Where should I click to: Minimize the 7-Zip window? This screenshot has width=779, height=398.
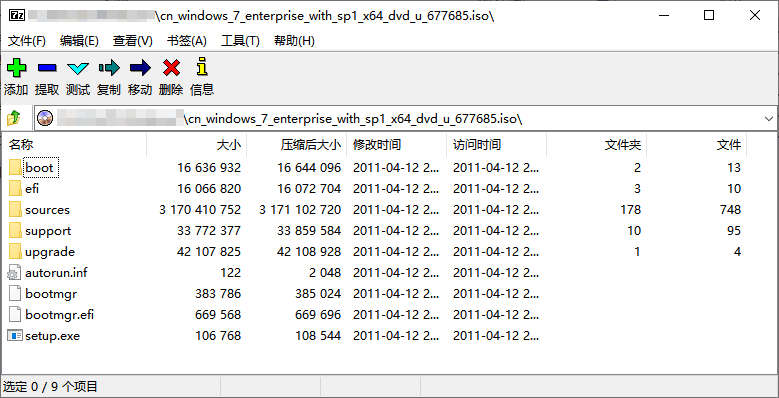[664, 15]
